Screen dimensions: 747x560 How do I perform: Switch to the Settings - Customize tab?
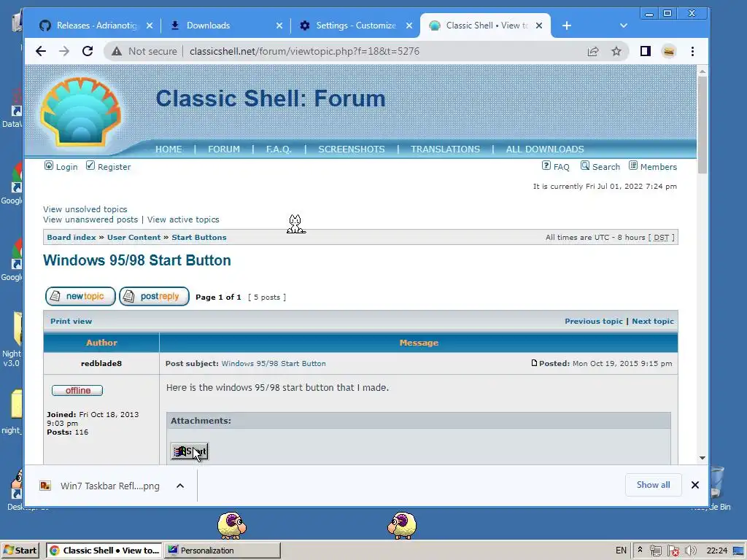click(x=356, y=26)
